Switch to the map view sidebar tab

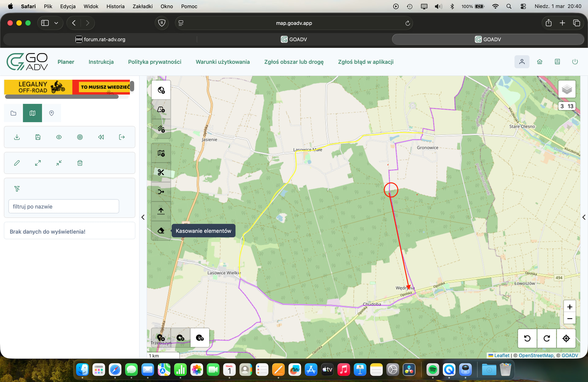32,113
